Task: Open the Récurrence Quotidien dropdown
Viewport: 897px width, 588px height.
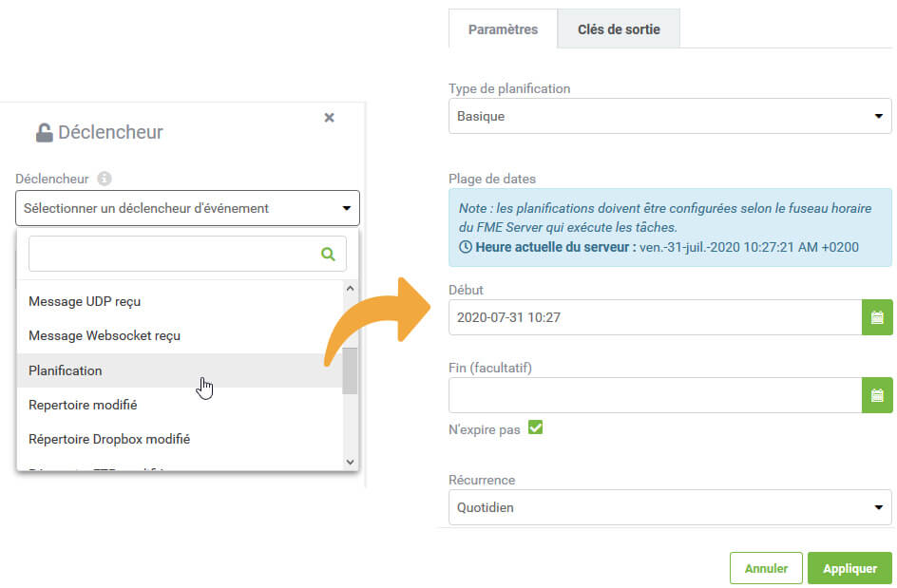Action: pos(670,507)
